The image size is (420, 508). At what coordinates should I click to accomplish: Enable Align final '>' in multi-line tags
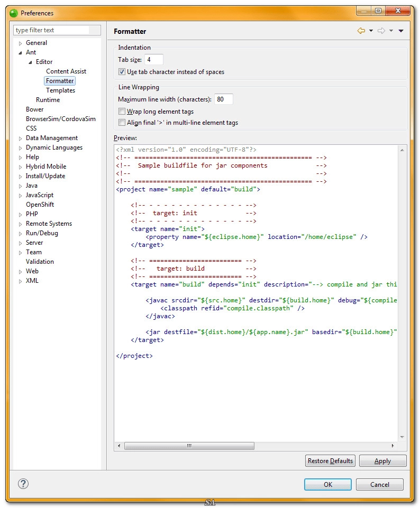click(x=122, y=123)
